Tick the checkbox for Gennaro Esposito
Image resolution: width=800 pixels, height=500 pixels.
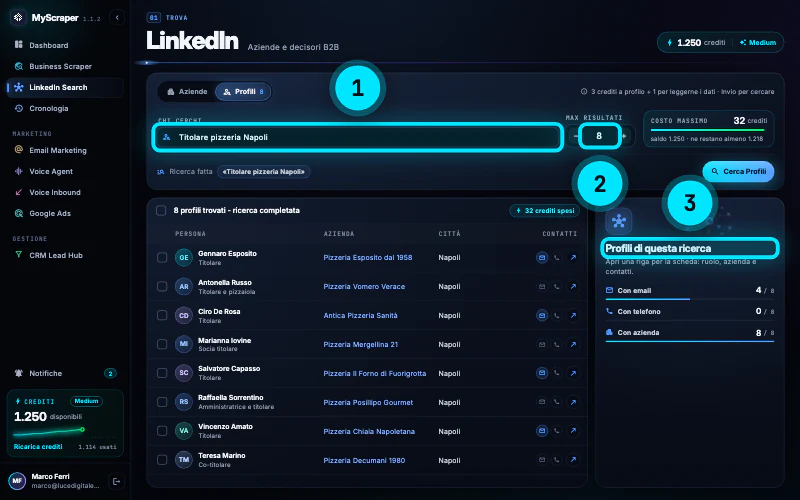162,258
